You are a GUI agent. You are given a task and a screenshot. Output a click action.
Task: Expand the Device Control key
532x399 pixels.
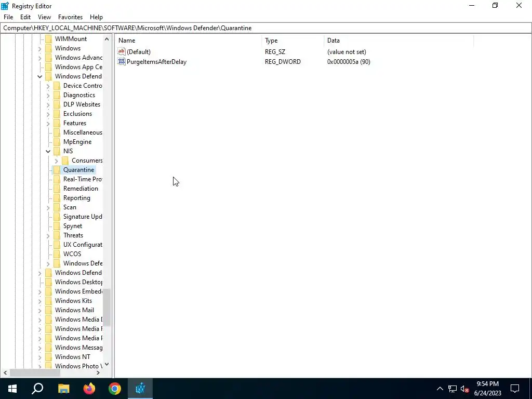48,86
